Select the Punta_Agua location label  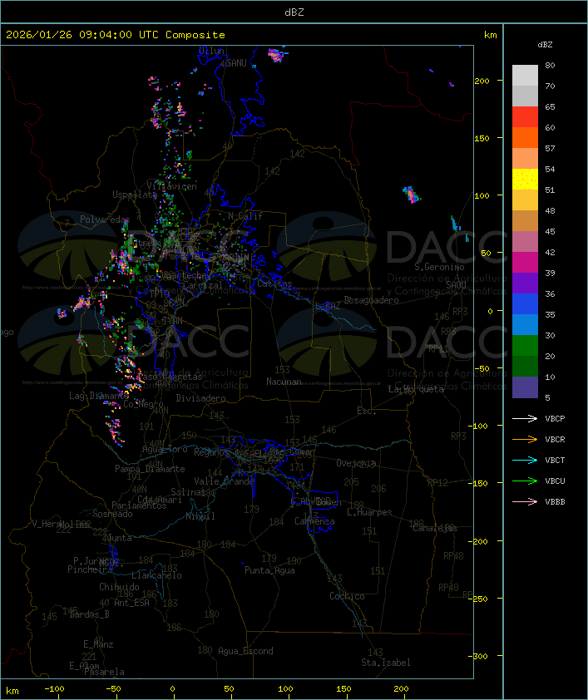pos(269,570)
